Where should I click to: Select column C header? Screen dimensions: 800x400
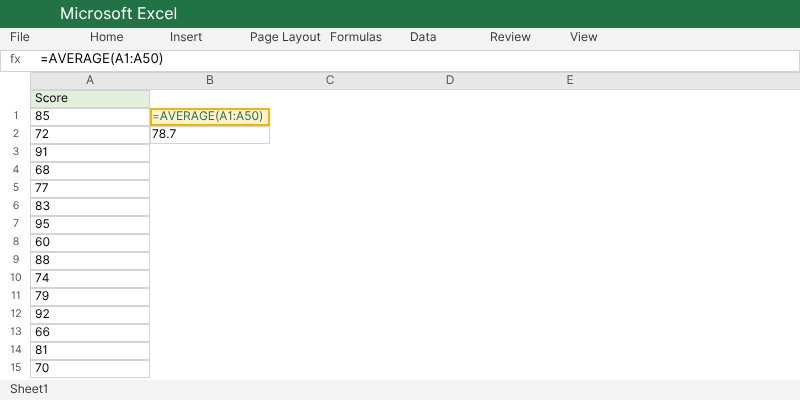[330, 81]
